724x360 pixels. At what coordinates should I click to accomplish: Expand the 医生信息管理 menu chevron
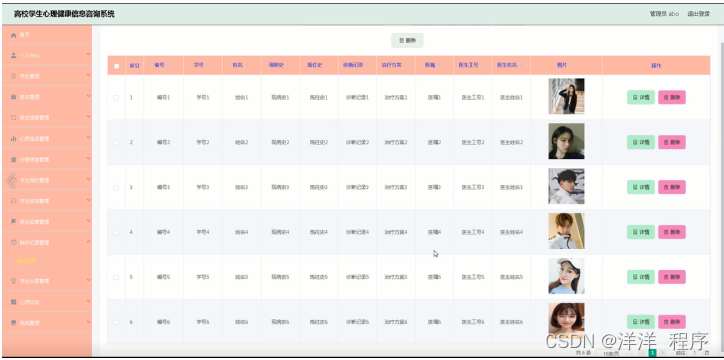pyautogui.click(x=88, y=117)
